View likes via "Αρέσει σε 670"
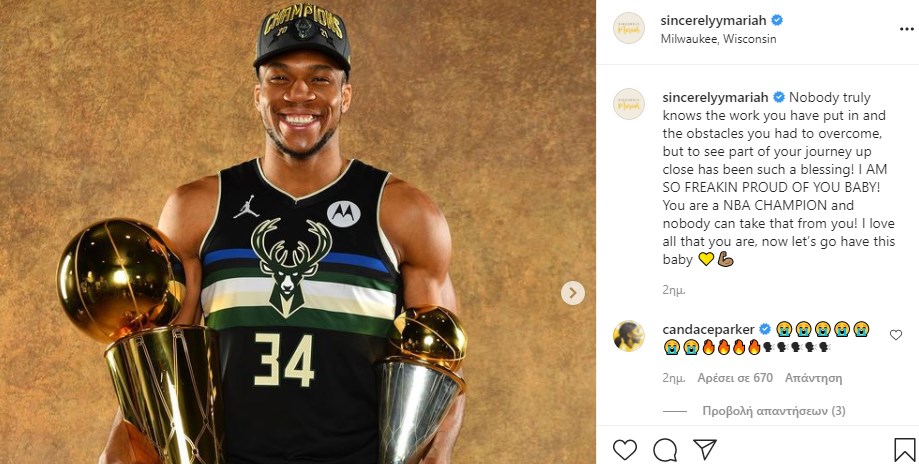Image resolution: width=919 pixels, height=464 pixels. tap(735, 378)
